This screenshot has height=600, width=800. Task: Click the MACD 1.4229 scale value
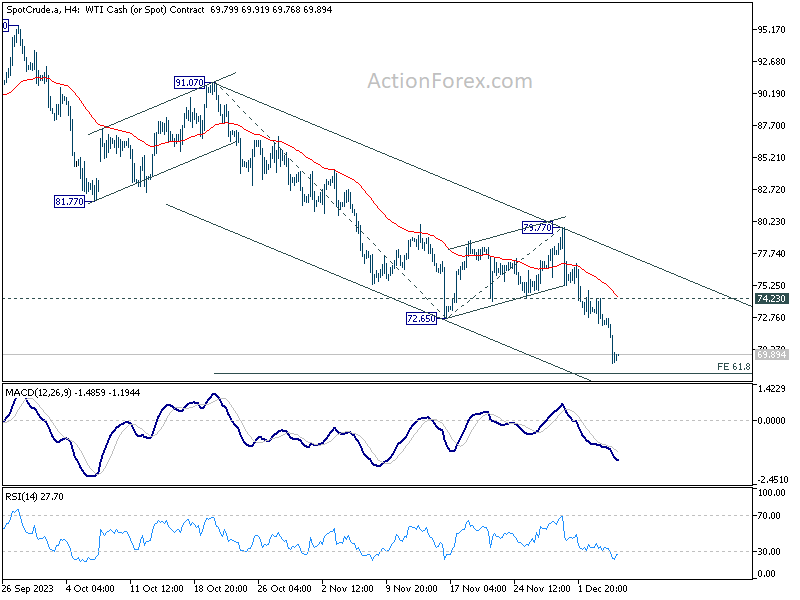tap(772, 389)
